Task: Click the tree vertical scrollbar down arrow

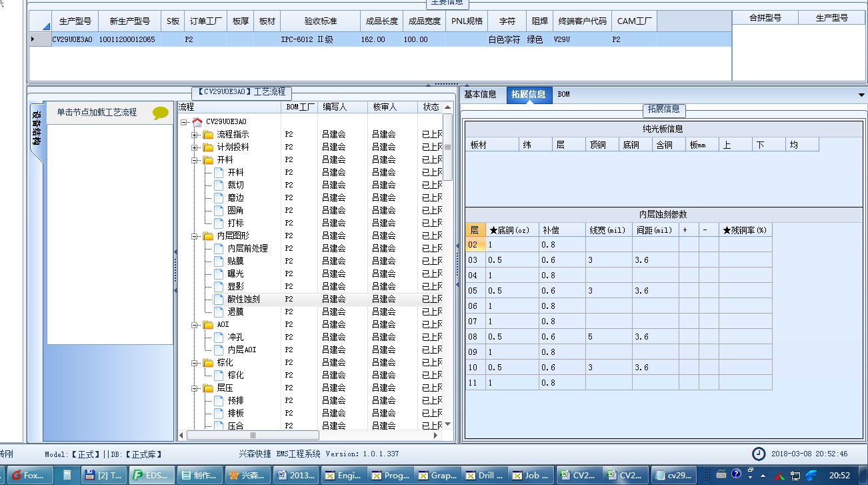Action: coord(447,424)
